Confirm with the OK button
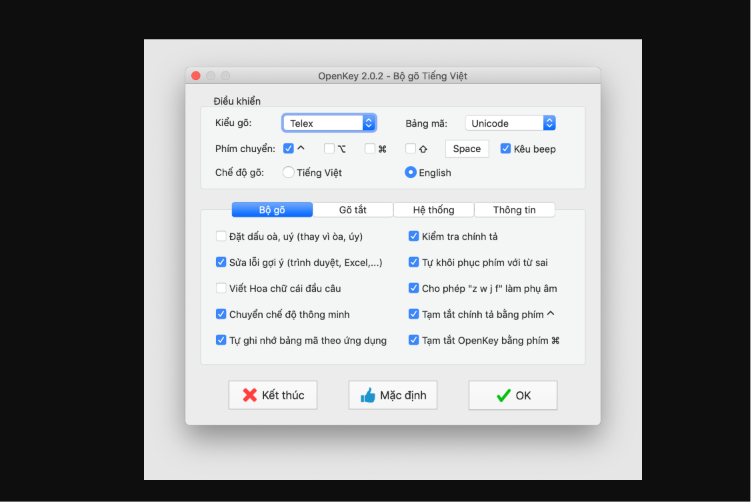This screenshot has width=751, height=502. [513, 395]
